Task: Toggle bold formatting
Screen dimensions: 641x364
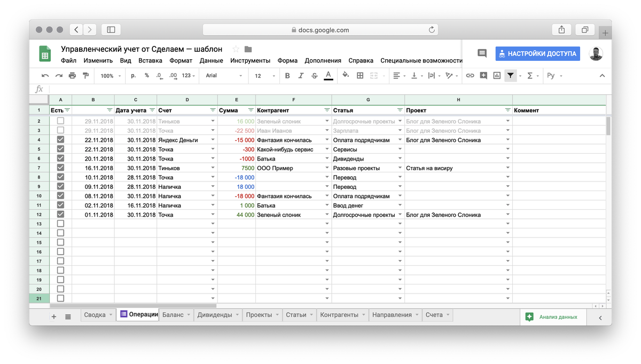Action: [x=287, y=76]
